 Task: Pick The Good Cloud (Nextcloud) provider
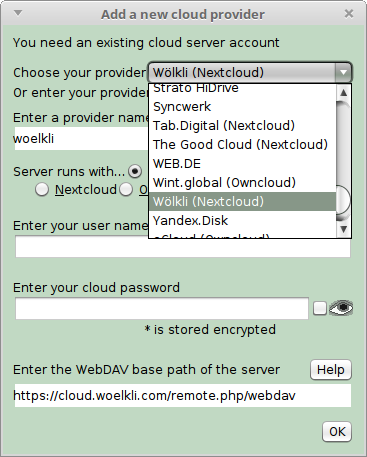click(242, 145)
